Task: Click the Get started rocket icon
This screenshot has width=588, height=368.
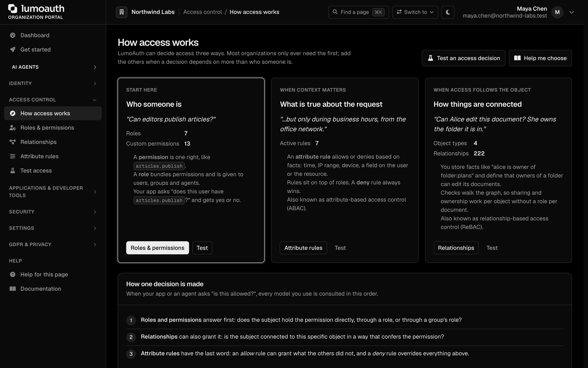Action: tap(13, 50)
